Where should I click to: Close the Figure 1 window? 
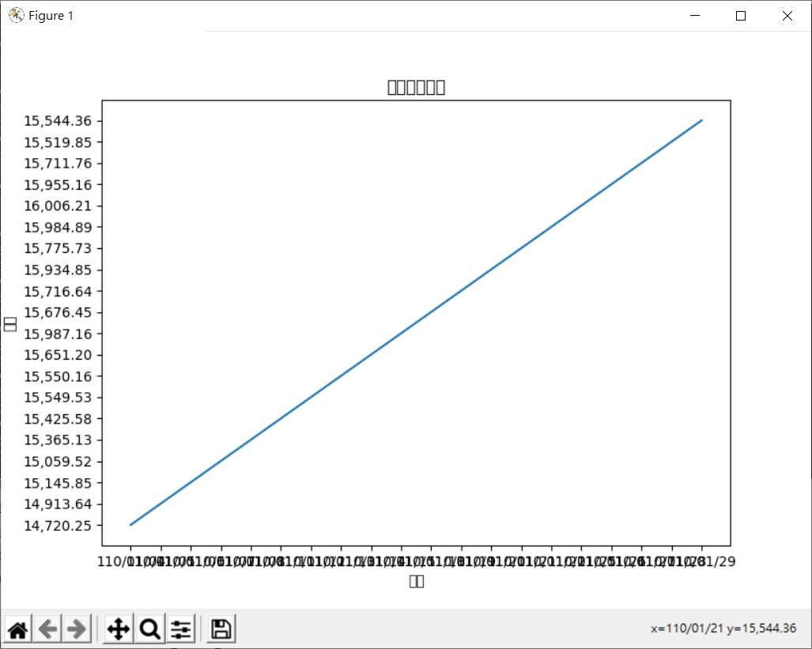[787, 16]
